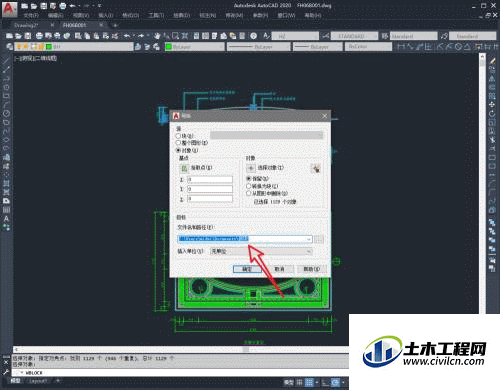Click Undo arrow in the quick access toolbar
The height and width of the screenshot is (390, 500).
point(72,6)
